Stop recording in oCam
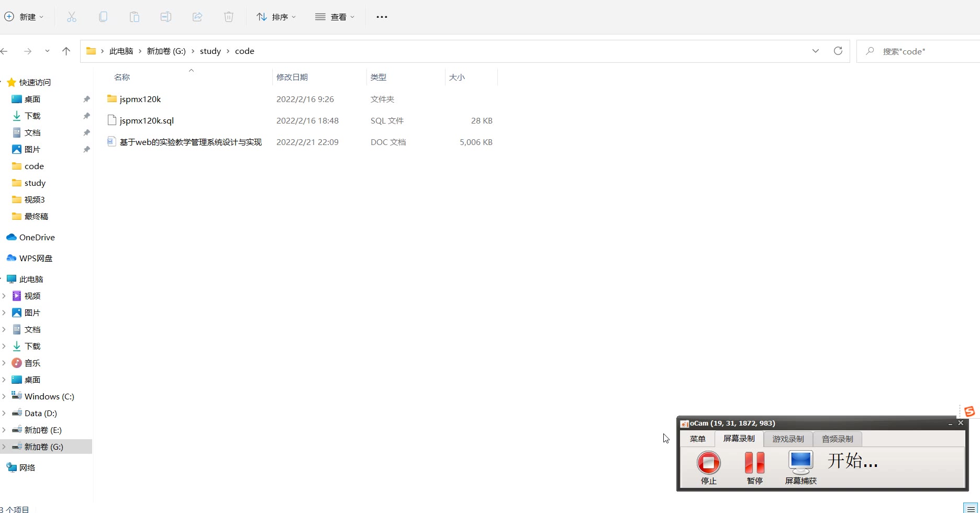 coord(709,467)
